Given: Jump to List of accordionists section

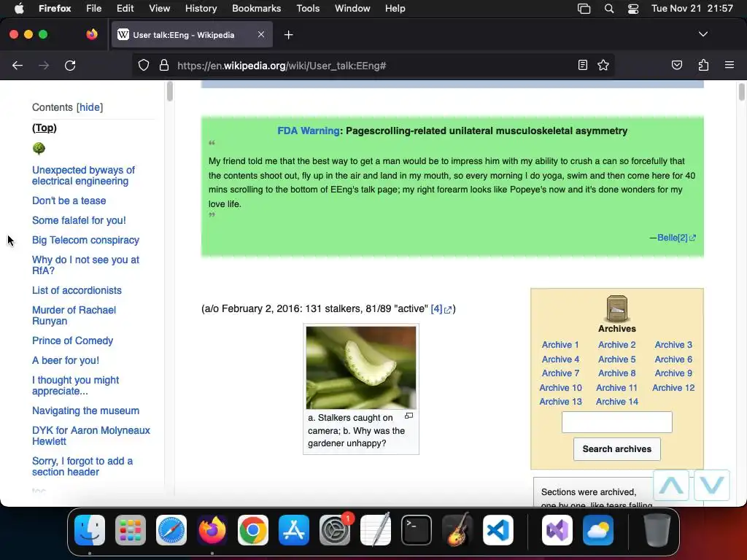Looking at the screenshot, I should (77, 290).
